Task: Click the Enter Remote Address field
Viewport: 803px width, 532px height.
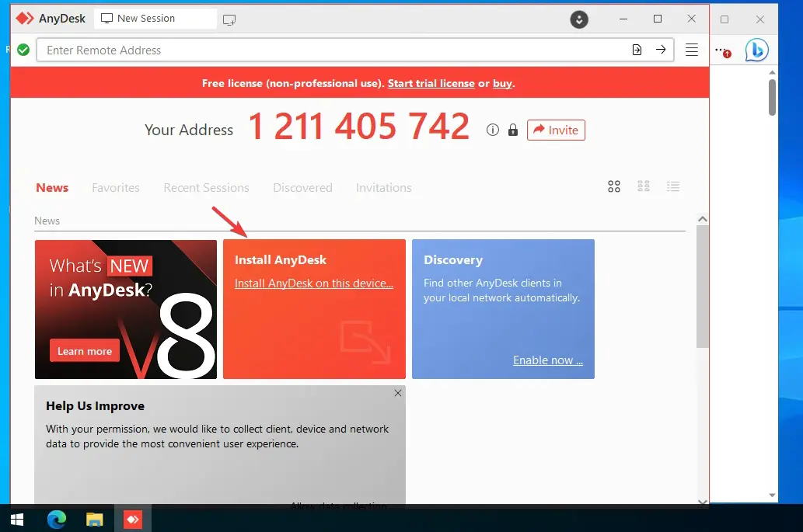Action: (x=355, y=50)
